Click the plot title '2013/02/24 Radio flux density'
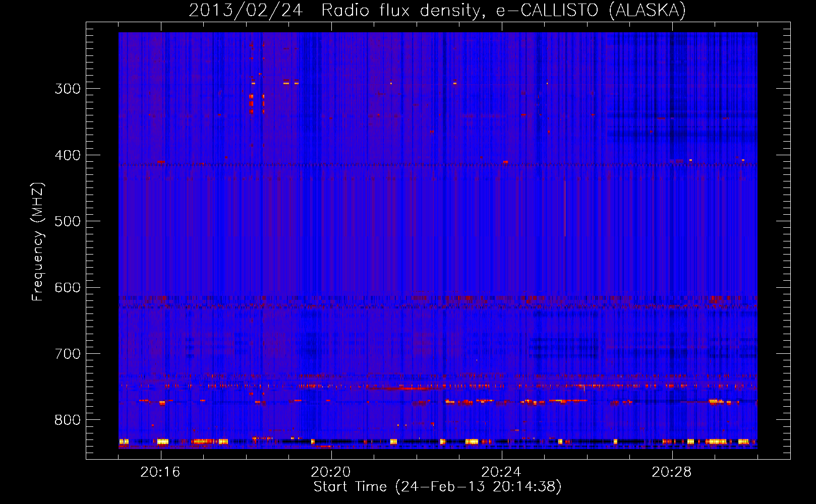 tap(437, 10)
